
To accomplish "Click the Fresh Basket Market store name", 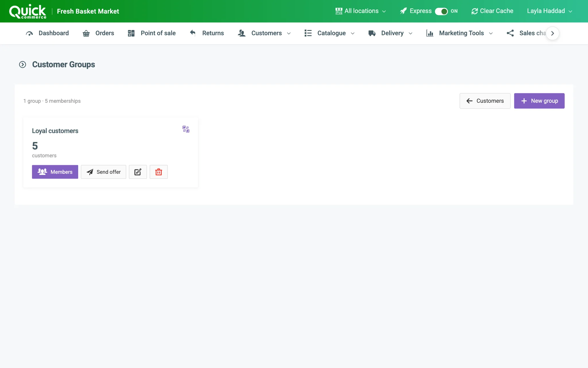I will point(88,11).
